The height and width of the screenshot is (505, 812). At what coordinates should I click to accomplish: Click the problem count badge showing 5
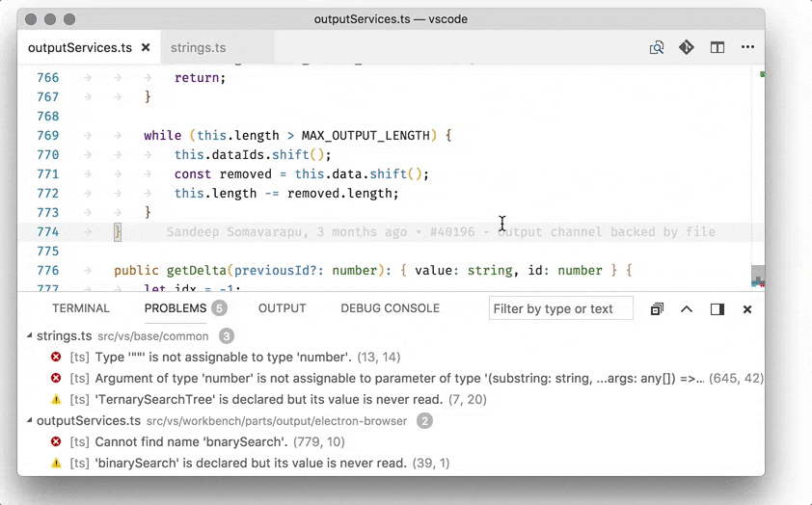pyautogui.click(x=219, y=308)
